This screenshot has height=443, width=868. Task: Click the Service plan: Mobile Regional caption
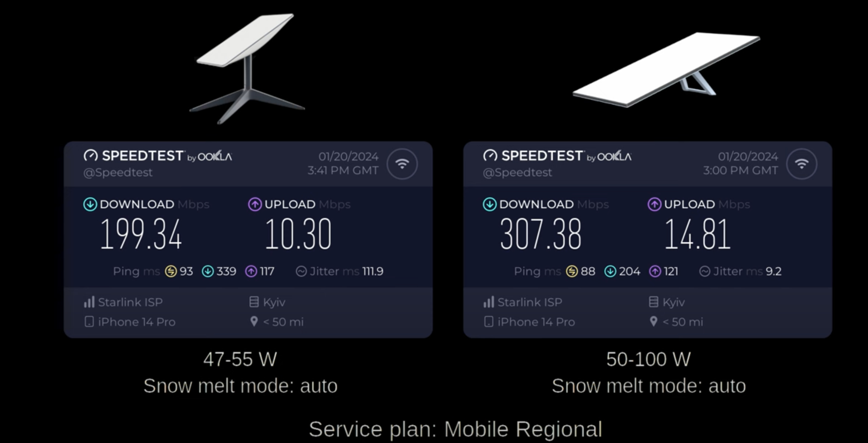pos(455,429)
